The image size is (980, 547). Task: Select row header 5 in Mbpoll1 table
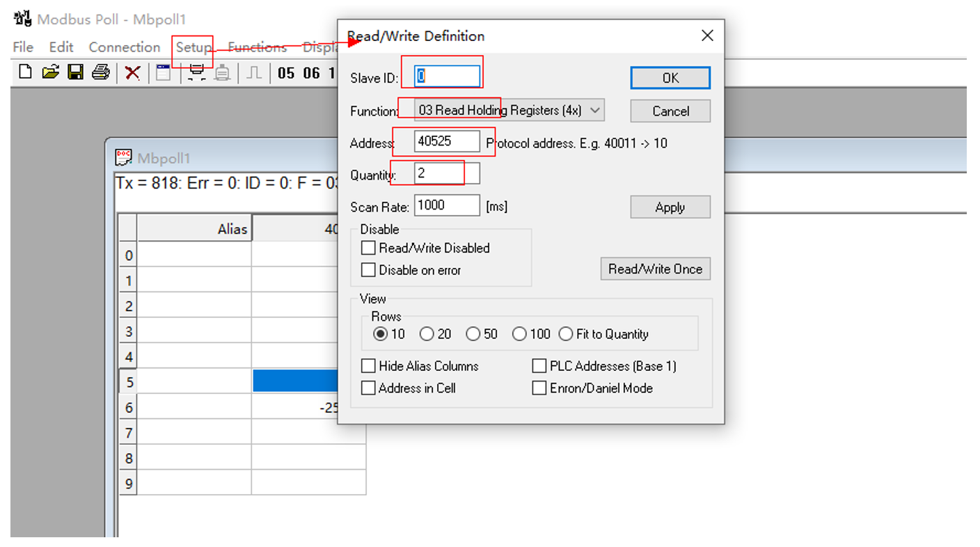pos(128,382)
